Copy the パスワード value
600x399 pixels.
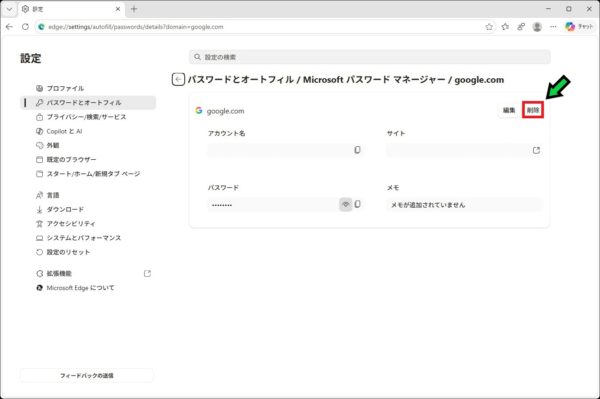(357, 204)
